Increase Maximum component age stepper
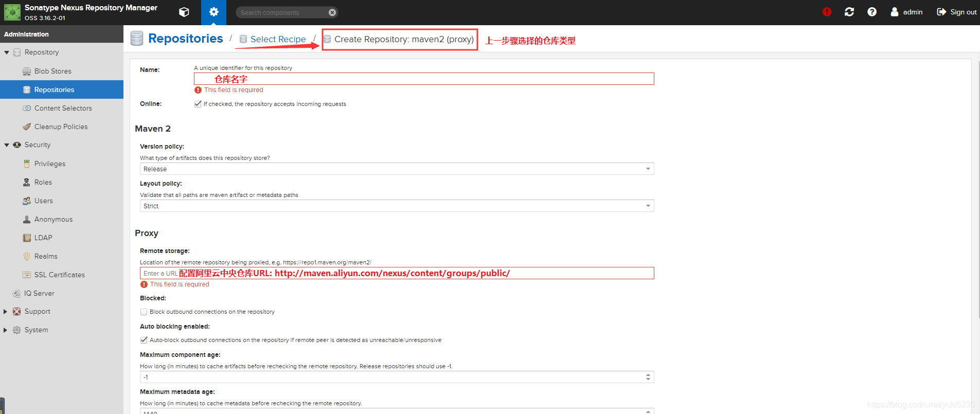 648,375
